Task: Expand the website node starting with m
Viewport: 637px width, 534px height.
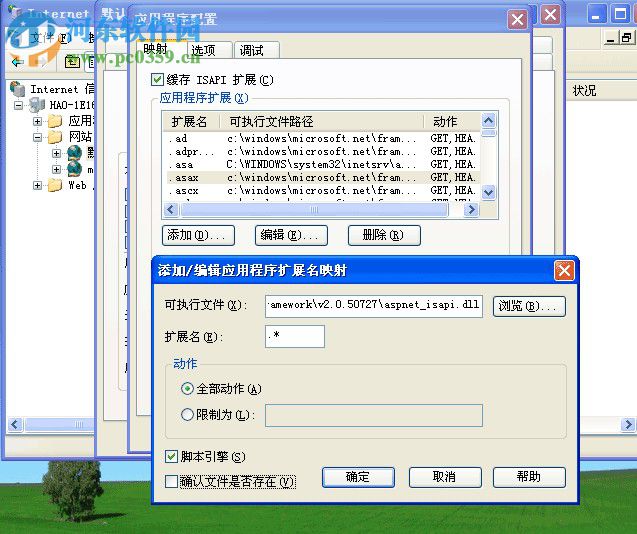Action: 56,169
